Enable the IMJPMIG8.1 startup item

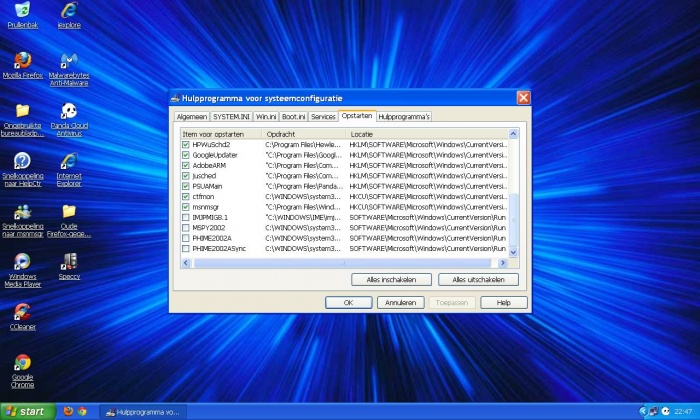pos(186,217)
